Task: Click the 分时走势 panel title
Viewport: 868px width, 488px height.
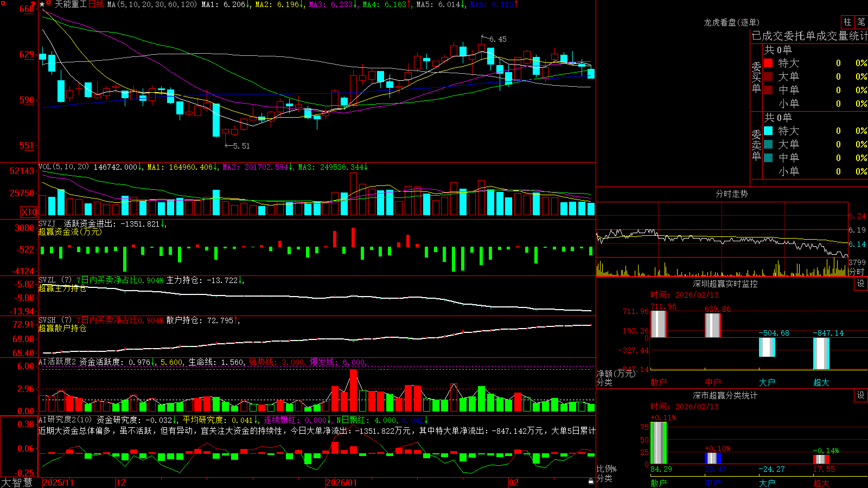Action: click(732, 194)
